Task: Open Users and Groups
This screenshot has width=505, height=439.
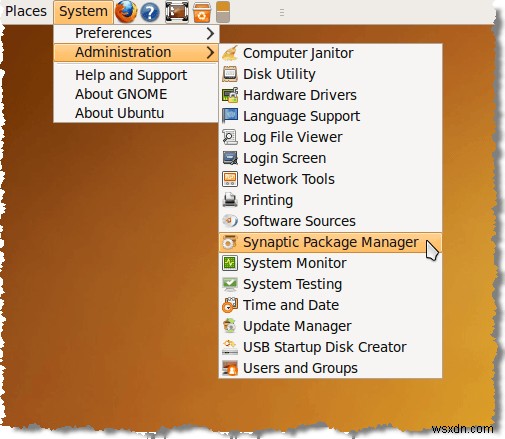Action: click(x=330, y=368)
